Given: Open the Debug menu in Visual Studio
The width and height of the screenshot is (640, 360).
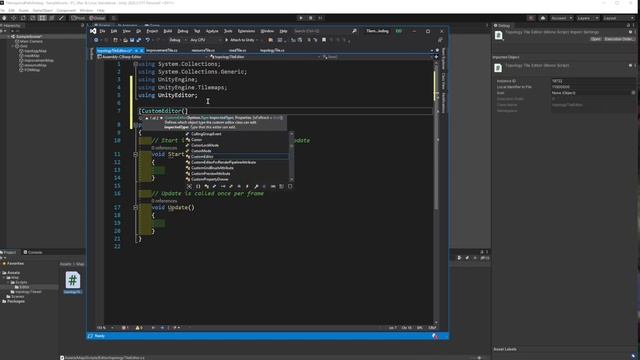Looking at the screenshot, I should pos(182,31).
